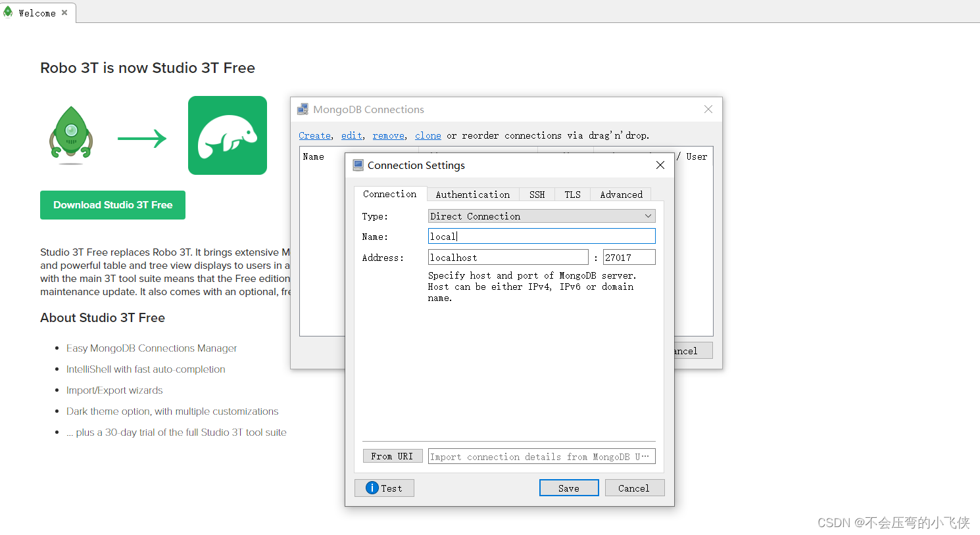Click the Name column header in connections list
980x535 pixels.
coord(314,156)
